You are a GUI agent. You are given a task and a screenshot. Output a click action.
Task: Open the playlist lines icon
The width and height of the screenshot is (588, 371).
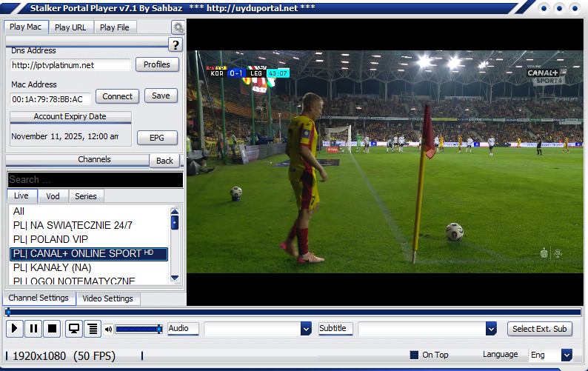pyautogui.click(x=93, y=329)
